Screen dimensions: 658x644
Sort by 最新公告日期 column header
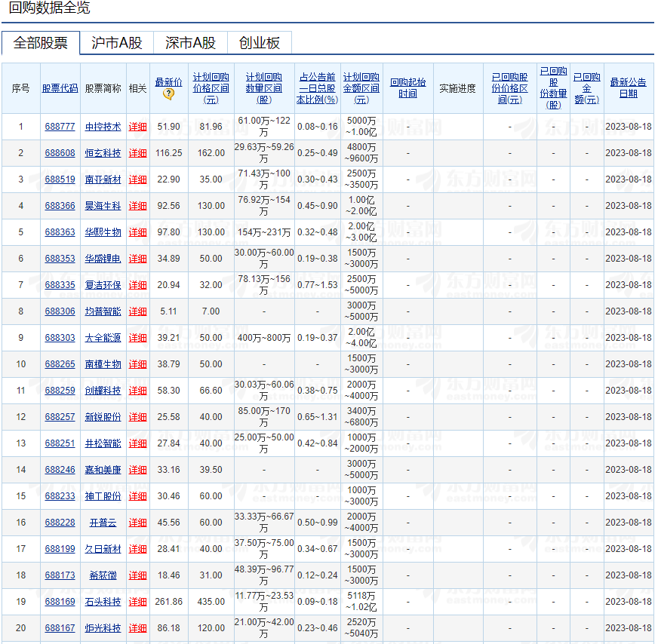628,87
